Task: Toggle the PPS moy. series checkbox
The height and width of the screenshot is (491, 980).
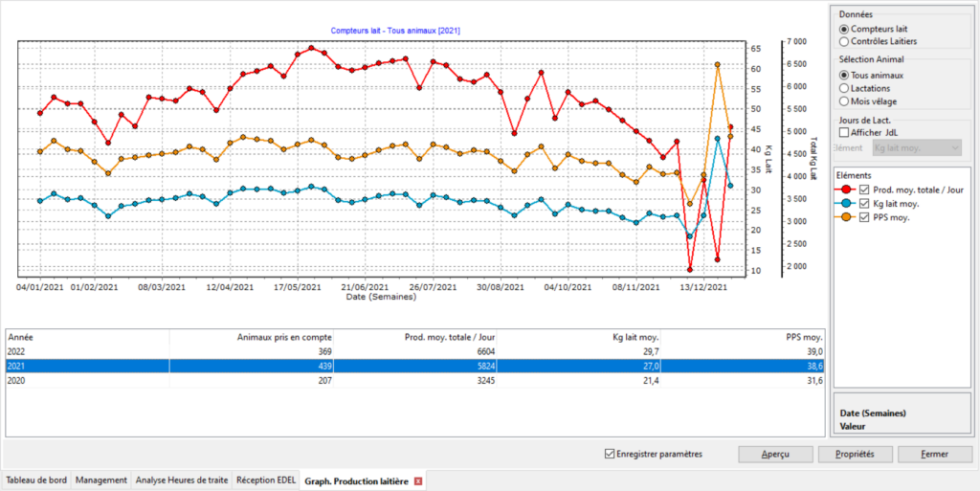Action: pos(865,217)
